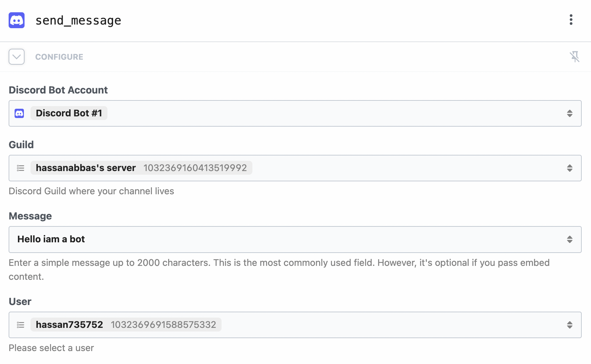Screen dimensions: 591x364
Task: Toggle the User field selector arrows
Action: pos(570,325)
